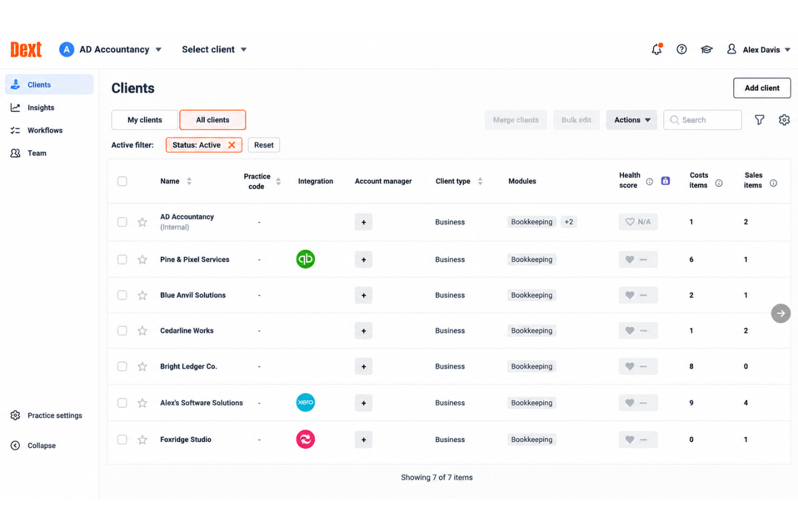Check the Cedarline Works checkbox

(x=122, y=331)
